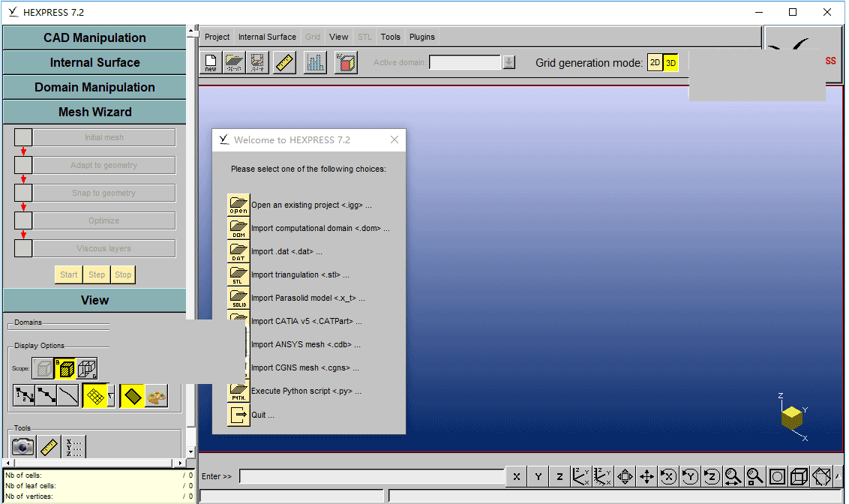This screenshot has width=849, height=504.
Task: Toggle plain curve edges display
Action: (68, 396)
